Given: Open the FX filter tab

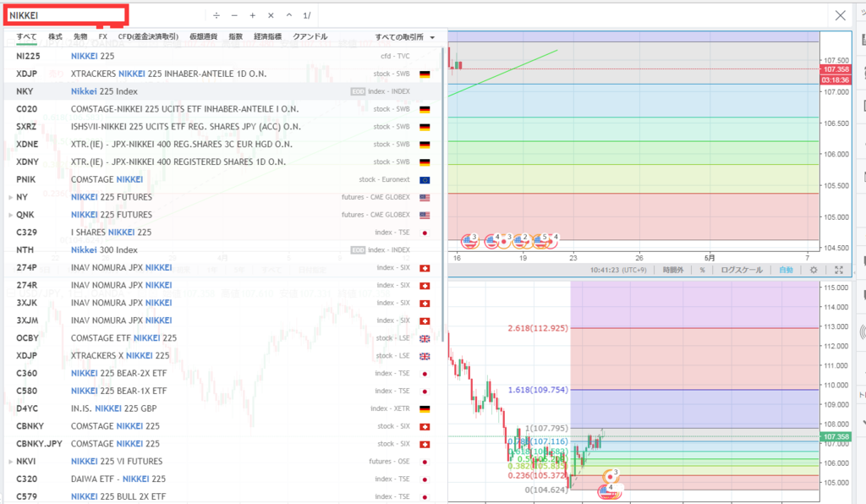Looking at the screenshot, I should [102, 37].
